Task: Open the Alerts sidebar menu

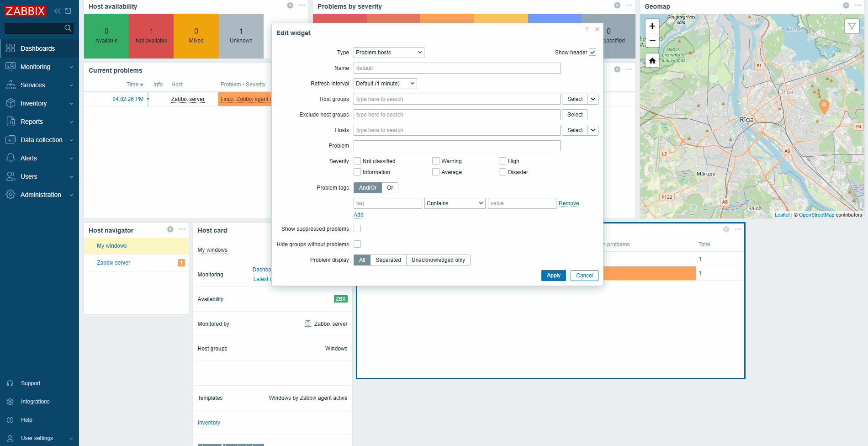Action: pos(39,158)
